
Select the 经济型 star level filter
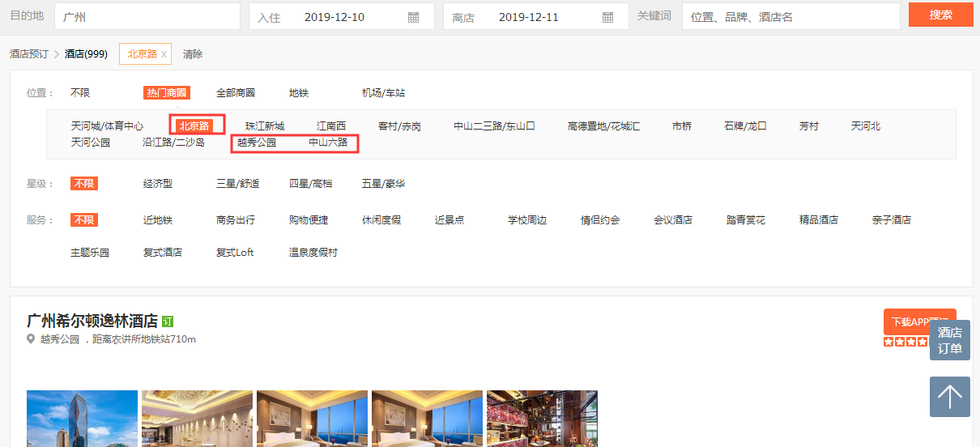[x=158, y=184]
